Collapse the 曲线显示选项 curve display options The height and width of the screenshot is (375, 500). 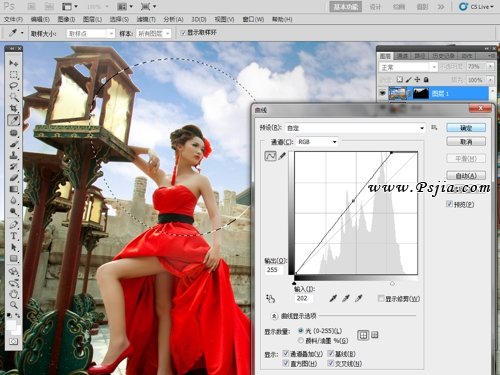[x=274, y=315]
